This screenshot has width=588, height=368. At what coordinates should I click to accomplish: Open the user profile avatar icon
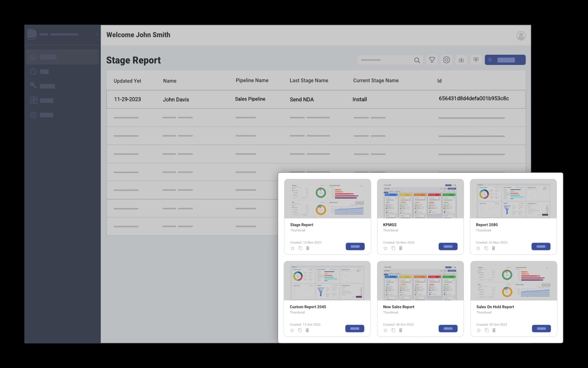pos(521,36)
